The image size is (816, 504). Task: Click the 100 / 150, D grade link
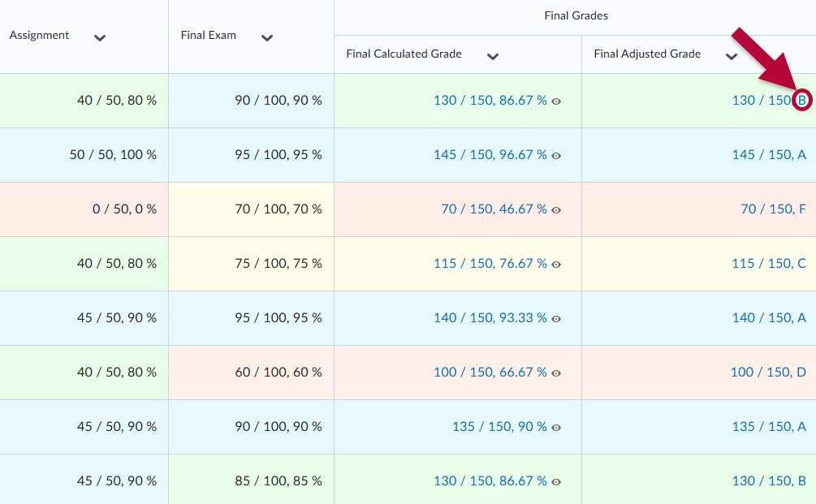769,372
